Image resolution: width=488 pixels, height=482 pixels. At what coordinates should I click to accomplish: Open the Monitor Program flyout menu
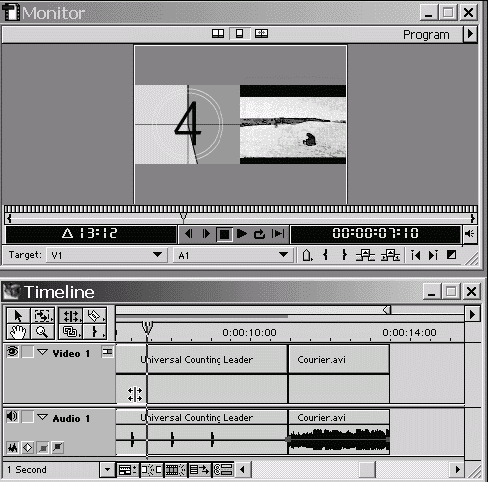coord(470,34)
